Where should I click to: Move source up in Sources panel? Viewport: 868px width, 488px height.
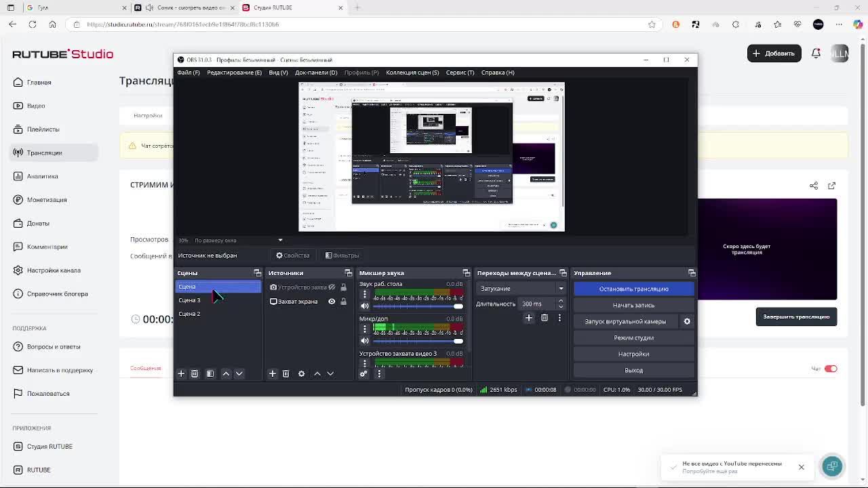[317, 373]
